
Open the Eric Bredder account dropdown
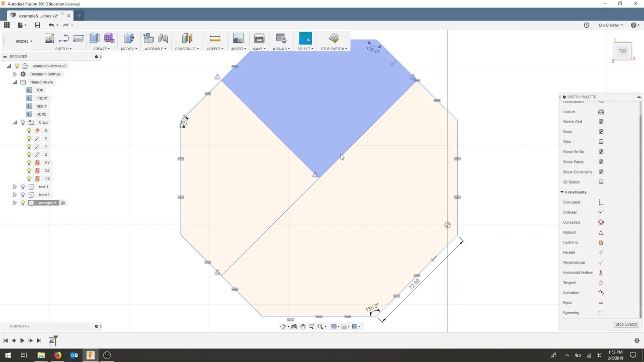tap(610, 25)
